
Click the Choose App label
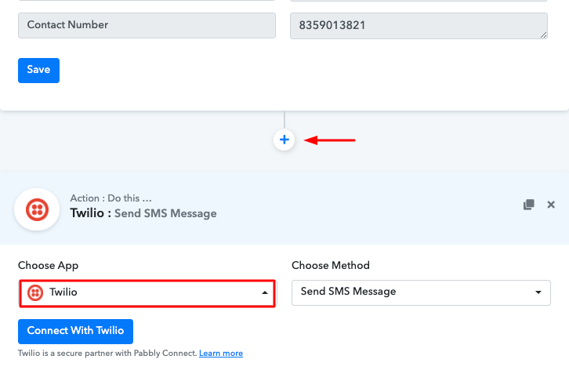(49, 265)
